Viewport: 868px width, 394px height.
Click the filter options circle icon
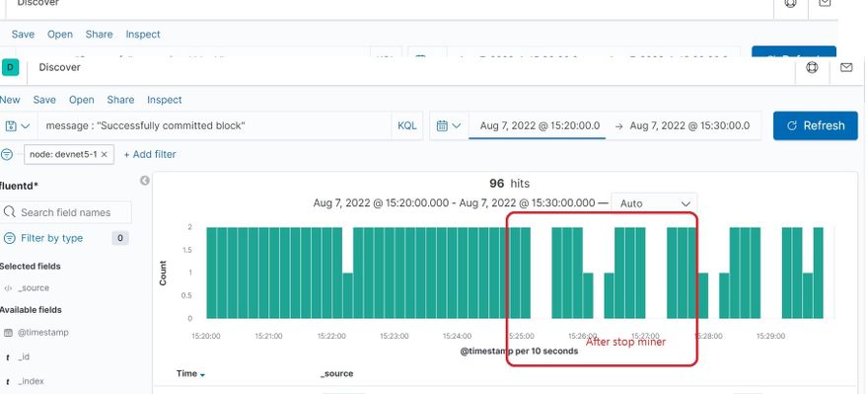tap(7, 154)
